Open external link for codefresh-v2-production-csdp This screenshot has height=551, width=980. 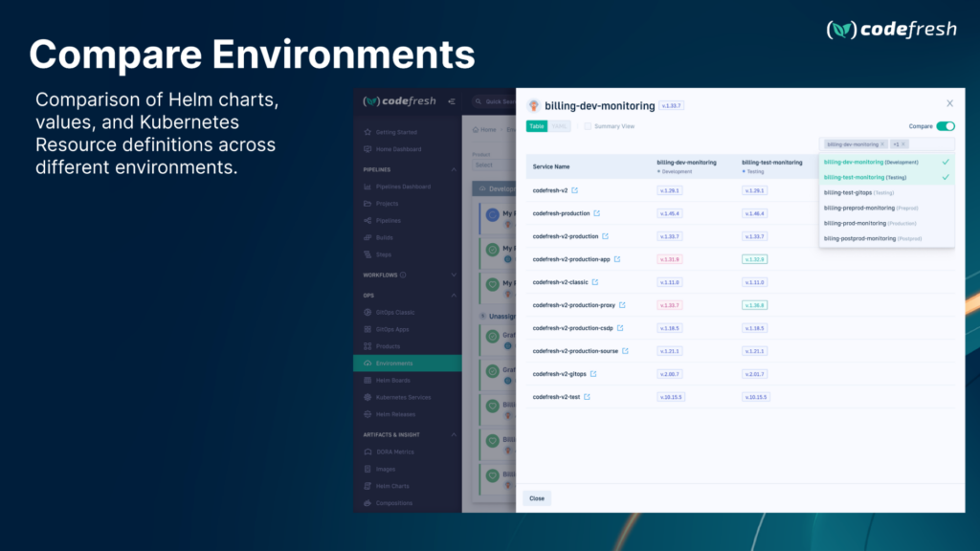coord(620,328)
